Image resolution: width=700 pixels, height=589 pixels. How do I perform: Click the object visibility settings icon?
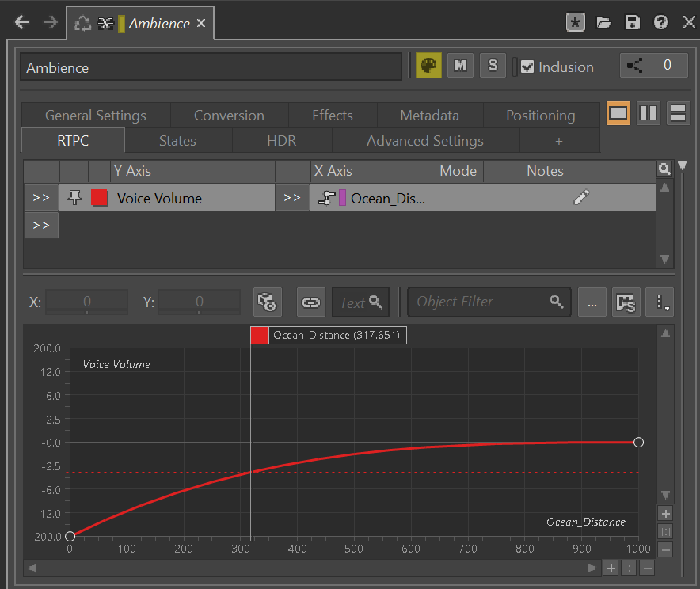tap(268, 302)
